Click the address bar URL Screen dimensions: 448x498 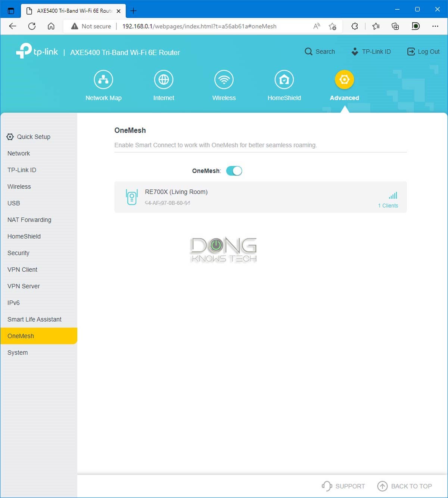click(x=199, y=26)
